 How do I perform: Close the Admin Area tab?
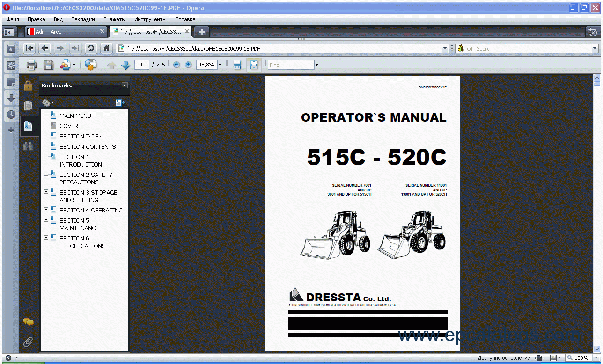click(x=103, y=32)
